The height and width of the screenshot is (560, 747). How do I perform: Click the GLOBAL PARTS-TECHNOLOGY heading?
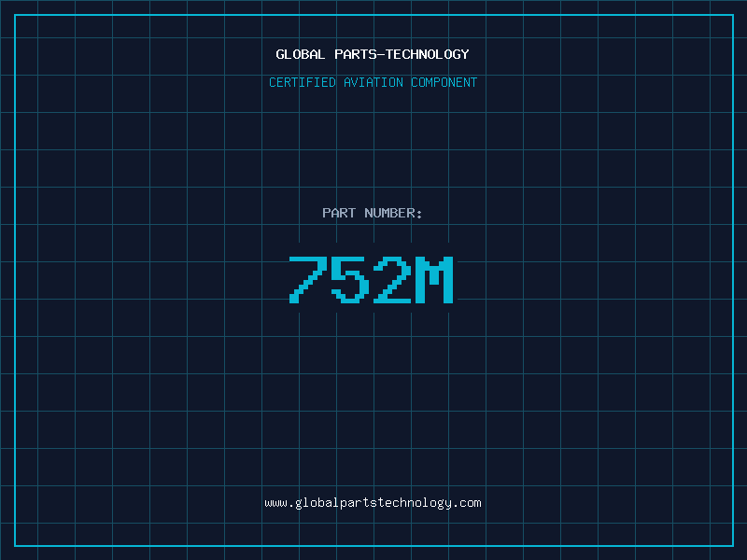pos(373,54)
